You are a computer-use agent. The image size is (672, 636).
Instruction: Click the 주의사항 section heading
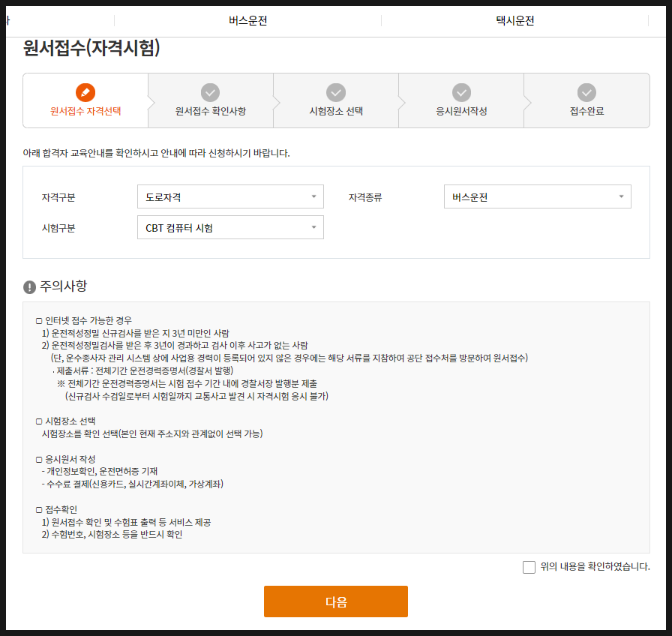64,286
